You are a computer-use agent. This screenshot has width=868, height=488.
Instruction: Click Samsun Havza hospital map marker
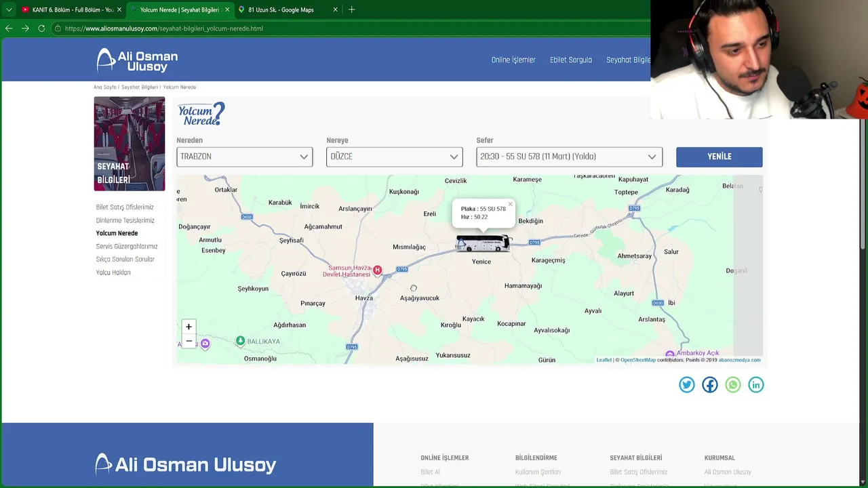[x=378, y=270]
